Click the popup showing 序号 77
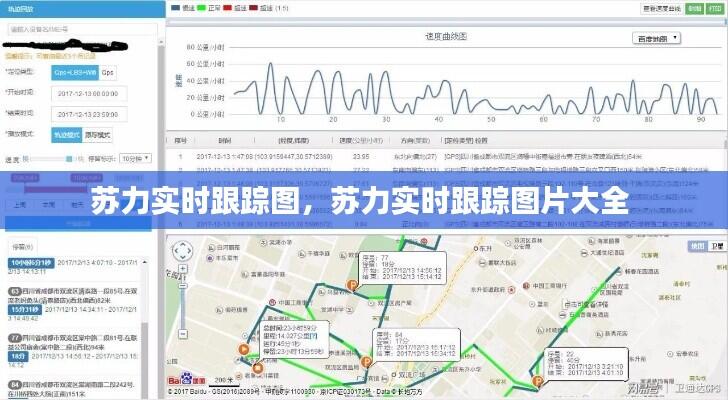Viewport: 728px width, 400px height. click(x=403, y=268)
